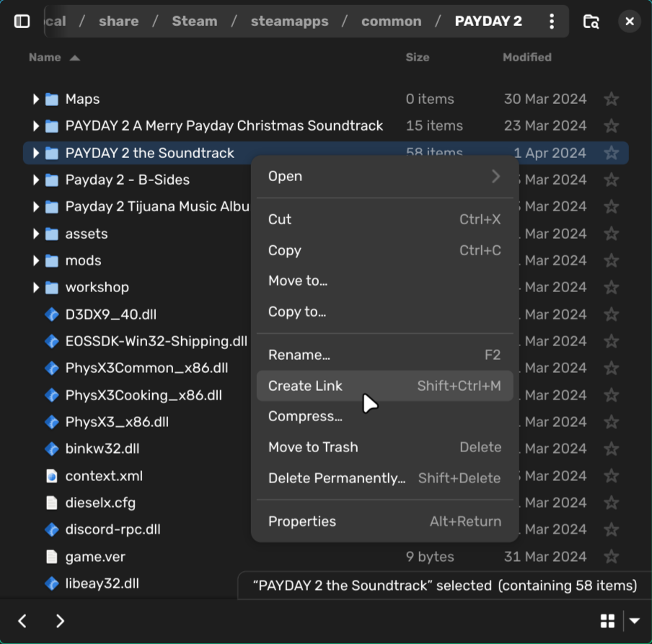Select Move to Trash menu entry
Viewport: 652px width, 644px height.
[x=313, y=447]
